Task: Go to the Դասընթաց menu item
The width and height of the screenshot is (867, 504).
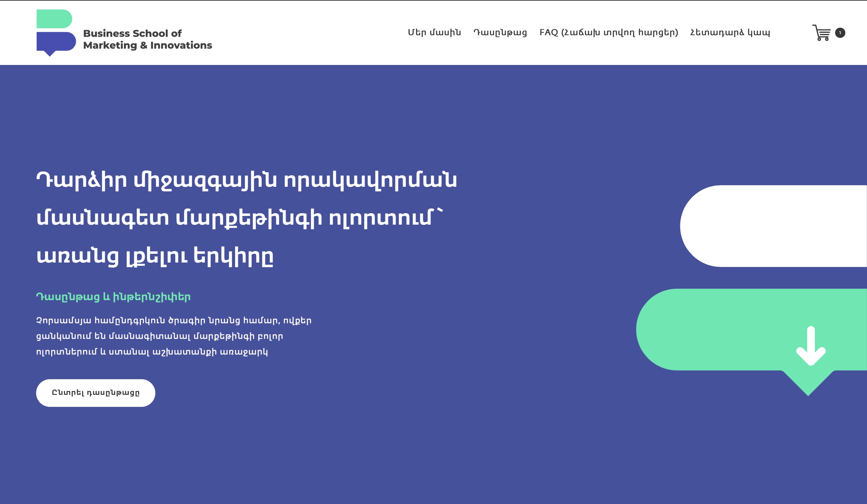Action: [x=500, y=33]
